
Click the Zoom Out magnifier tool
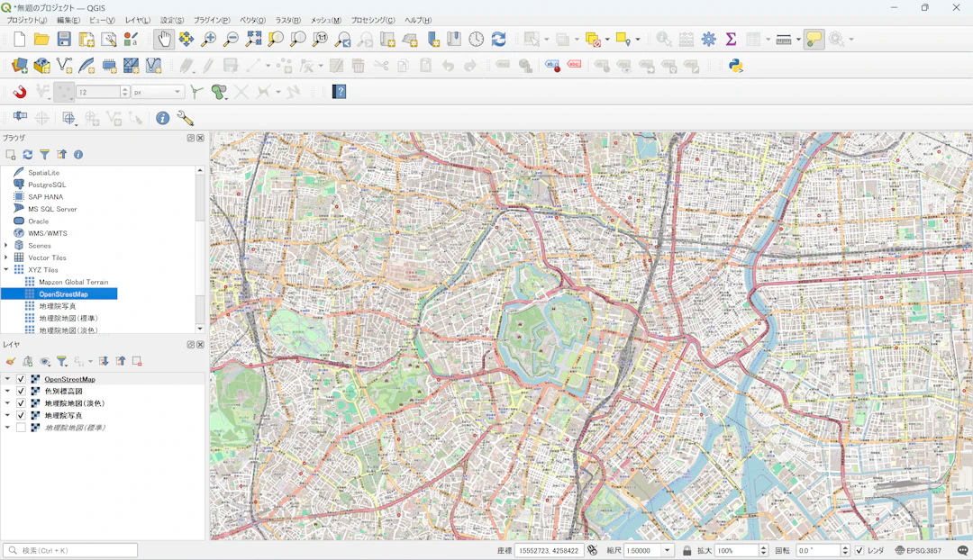tap(231, 39)
